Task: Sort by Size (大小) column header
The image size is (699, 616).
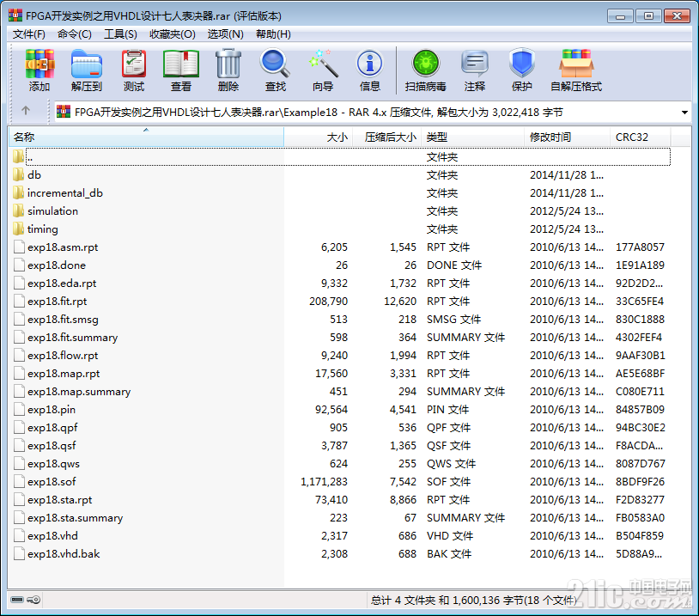Action: pos(319,137)
